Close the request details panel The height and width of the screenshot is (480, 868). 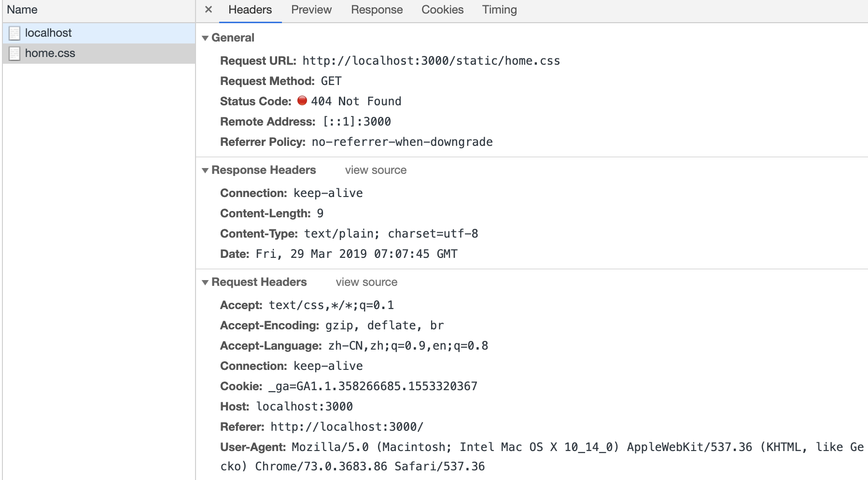point(209,10)
